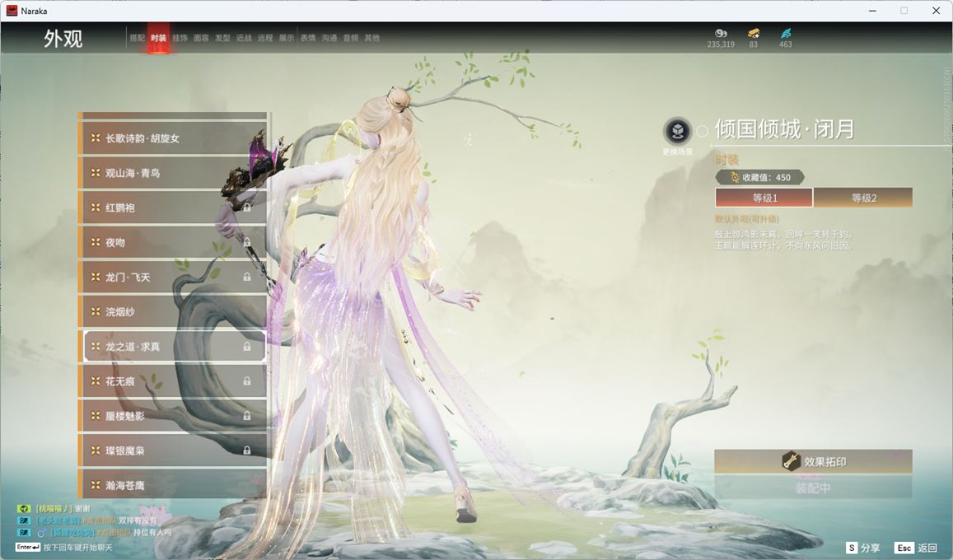Switch to 等级1 appearance level

tap(764, 198)
